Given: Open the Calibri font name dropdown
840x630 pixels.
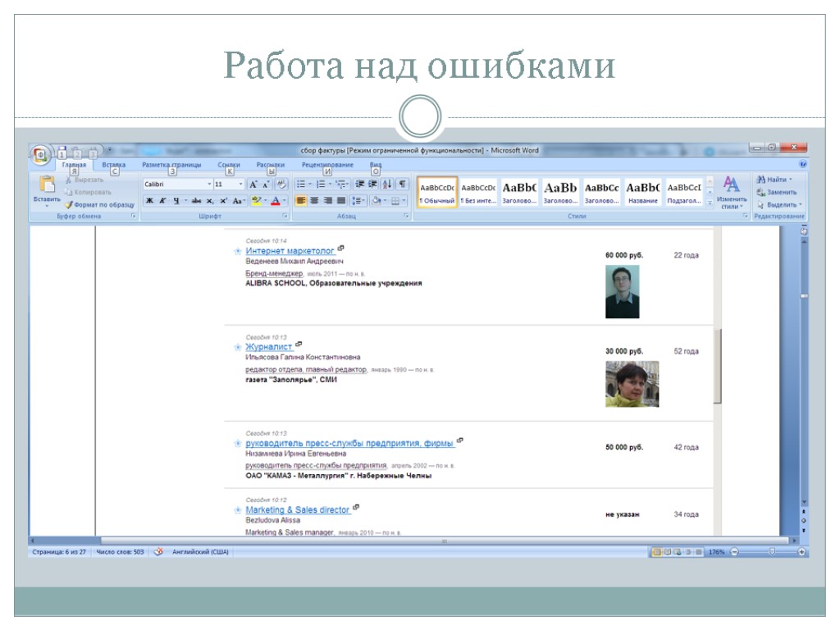Looking at the screenshot, I should tap(209, 185).
